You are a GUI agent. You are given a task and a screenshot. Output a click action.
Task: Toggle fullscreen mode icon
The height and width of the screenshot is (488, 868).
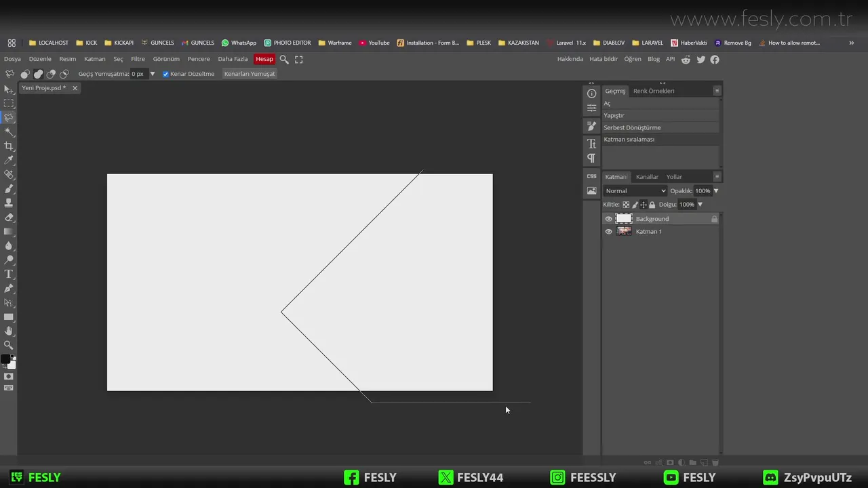[x=299, y=60]
